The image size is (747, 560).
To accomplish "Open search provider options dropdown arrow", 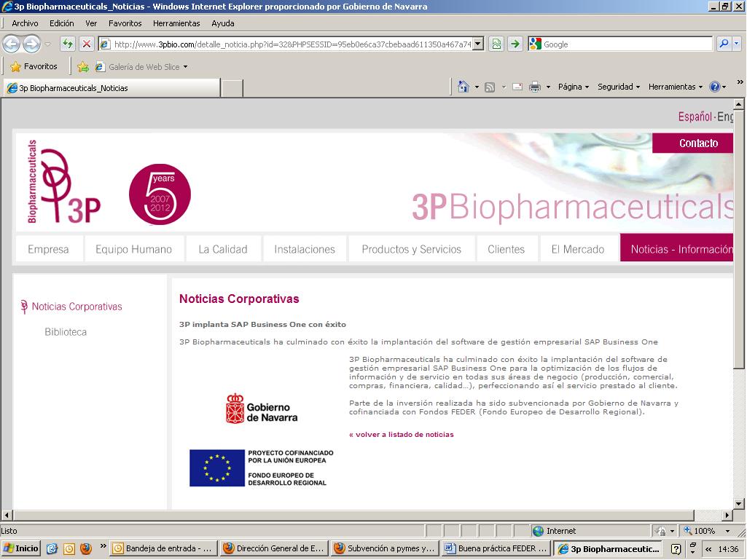I will click(x=737, y=44).
